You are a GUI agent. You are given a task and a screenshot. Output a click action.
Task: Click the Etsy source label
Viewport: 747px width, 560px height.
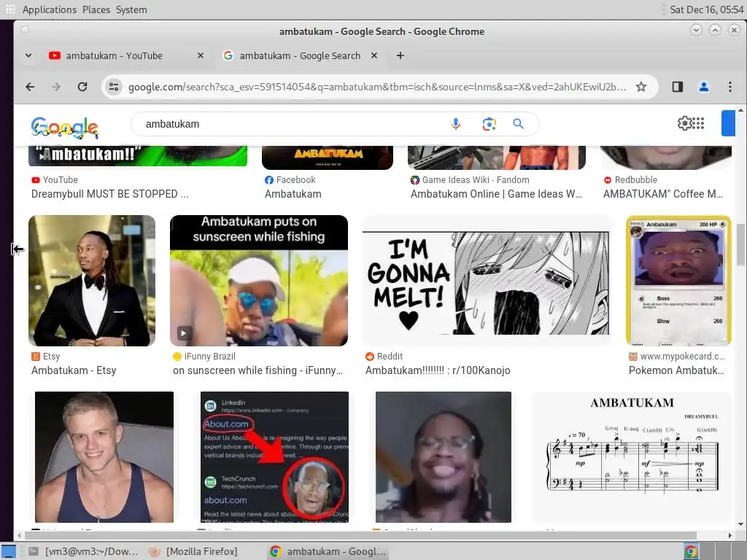click(51, 356)
